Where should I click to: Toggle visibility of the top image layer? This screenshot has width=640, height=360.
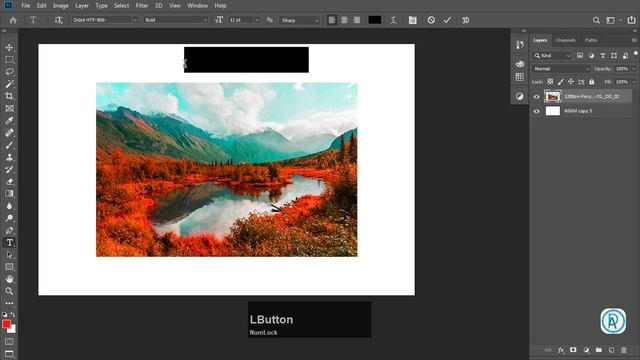tap(537, 97)
